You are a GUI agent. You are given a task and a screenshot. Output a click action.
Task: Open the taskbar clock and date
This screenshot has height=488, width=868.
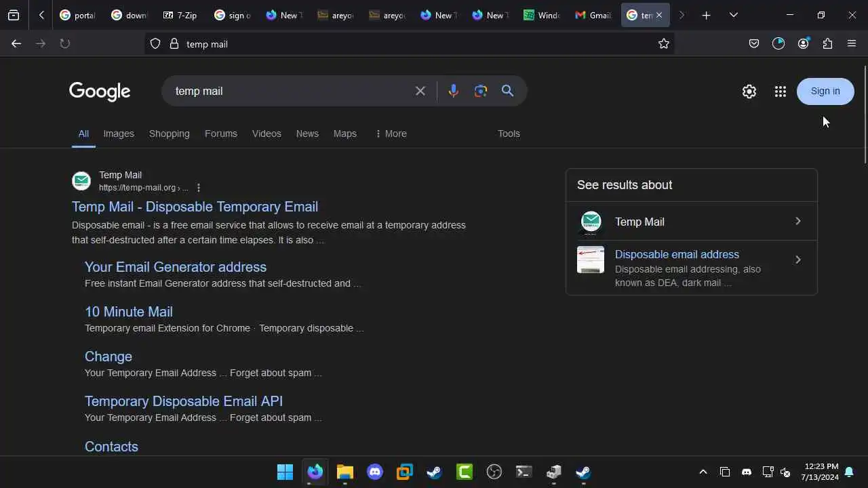click(821, 472)
